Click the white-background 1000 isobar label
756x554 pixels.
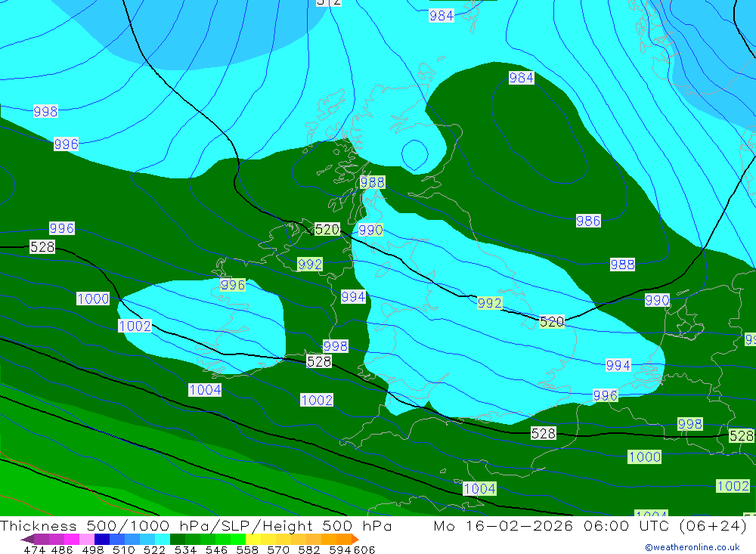click(93, 299)
